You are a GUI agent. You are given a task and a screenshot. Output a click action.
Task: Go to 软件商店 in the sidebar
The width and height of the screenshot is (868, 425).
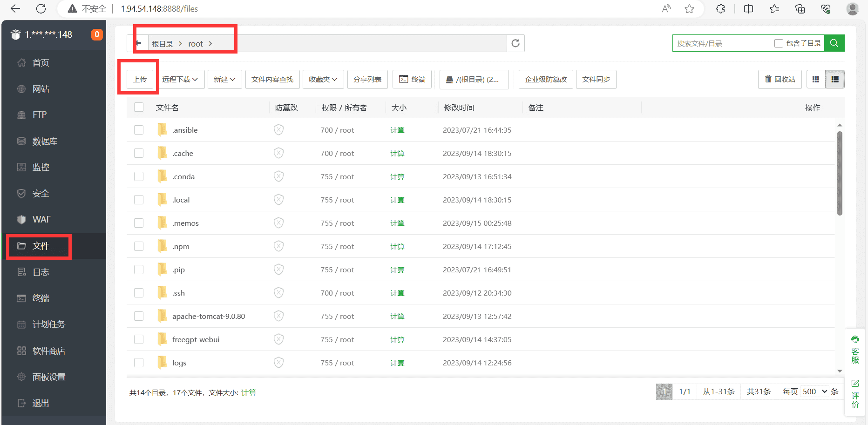coord(48,351)
